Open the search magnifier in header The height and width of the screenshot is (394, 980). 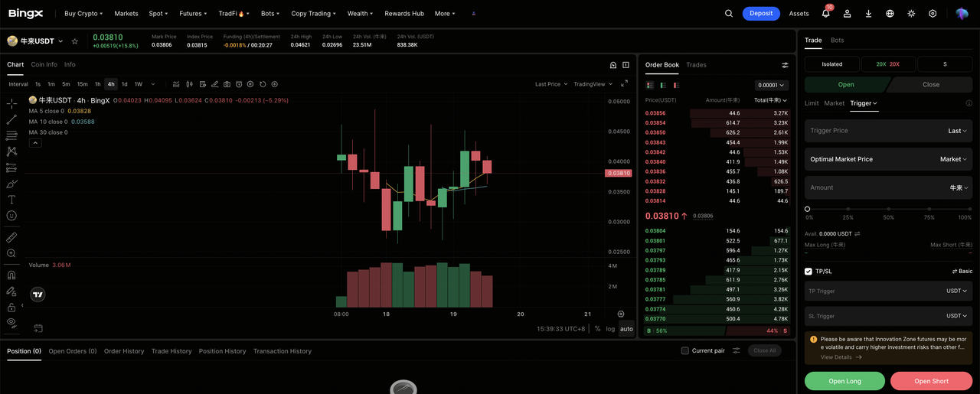(729, 14)
